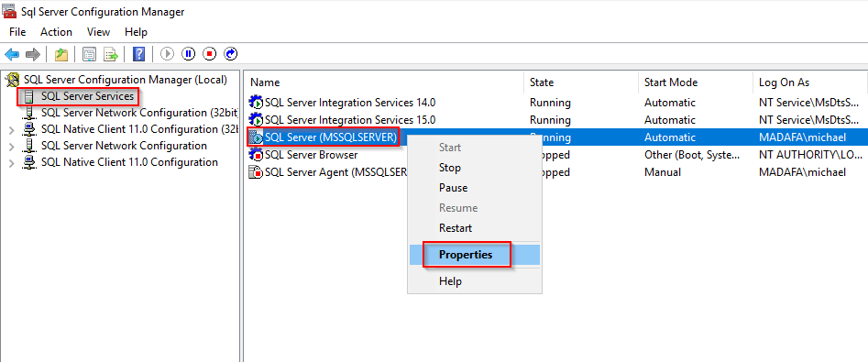Image resolution: width=868 pixels, height=362 pixels.
Task: Click the Back arrow toolbar icon
Action: [x=12, y=54]
